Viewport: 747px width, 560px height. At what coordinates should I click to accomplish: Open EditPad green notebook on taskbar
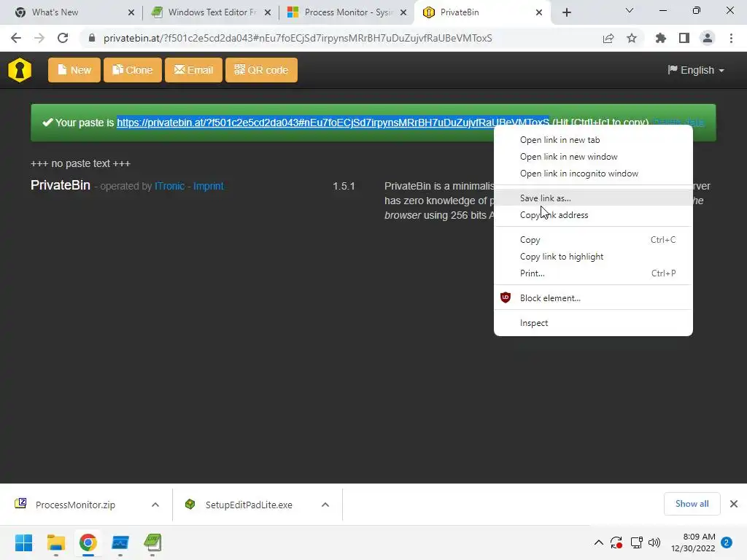point(152,542)
